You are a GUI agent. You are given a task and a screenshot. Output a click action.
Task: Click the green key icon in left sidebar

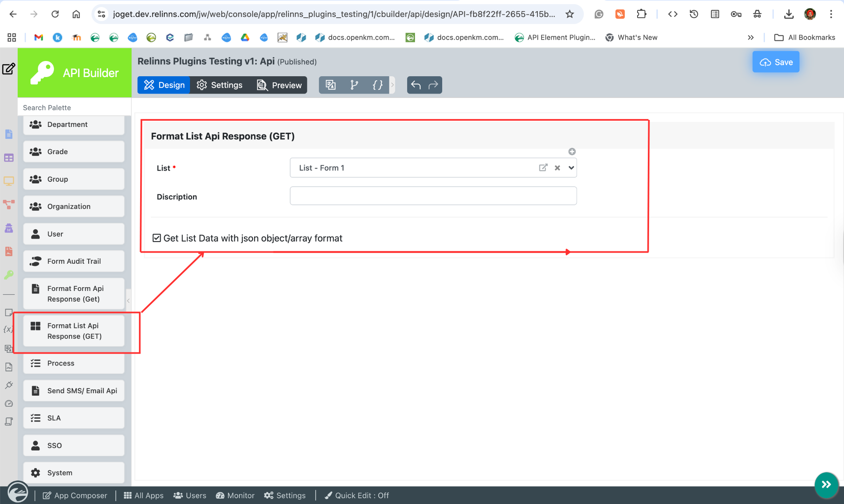pyautogui.click(x=9, y=274)
